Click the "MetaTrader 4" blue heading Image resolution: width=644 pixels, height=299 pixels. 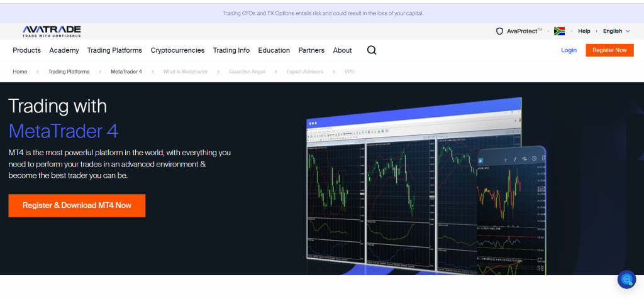pyautogui.click(x=64, y=131)
